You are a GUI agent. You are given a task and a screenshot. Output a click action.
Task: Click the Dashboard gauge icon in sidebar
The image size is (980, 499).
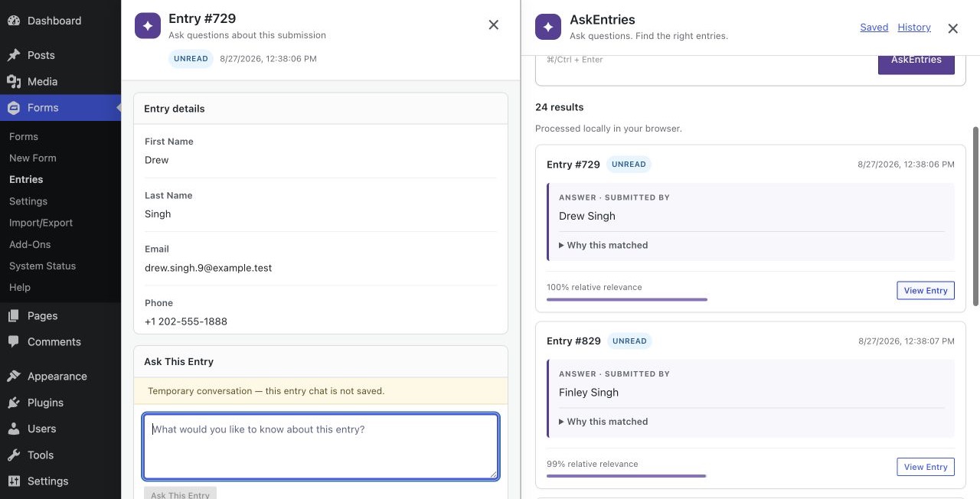click(14, 21)
